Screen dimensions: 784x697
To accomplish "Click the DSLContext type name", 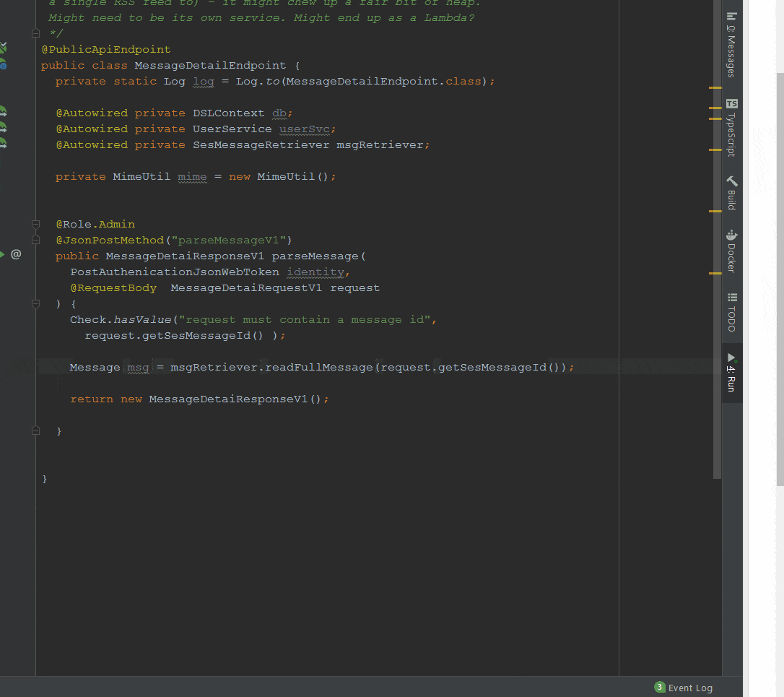I will point(229,113).
